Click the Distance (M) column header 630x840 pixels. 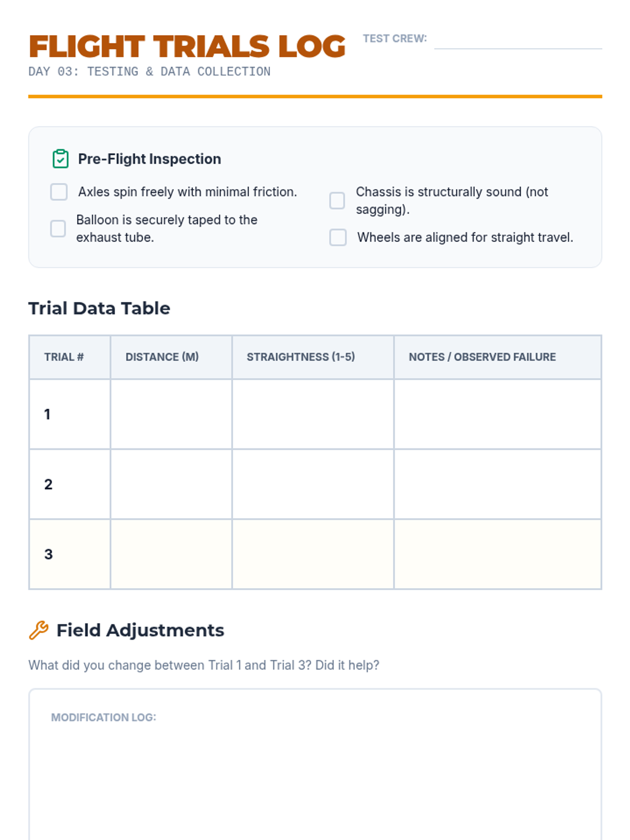coord(162,357)
